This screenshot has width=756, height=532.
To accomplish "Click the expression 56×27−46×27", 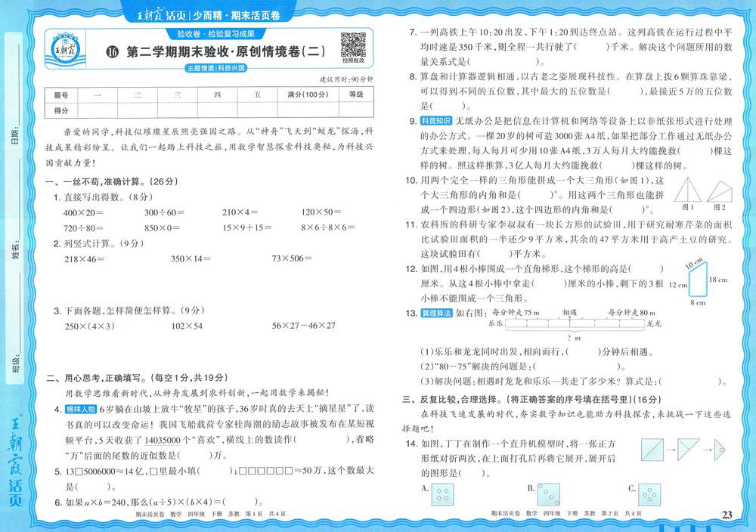I will (x=303, y=326).
